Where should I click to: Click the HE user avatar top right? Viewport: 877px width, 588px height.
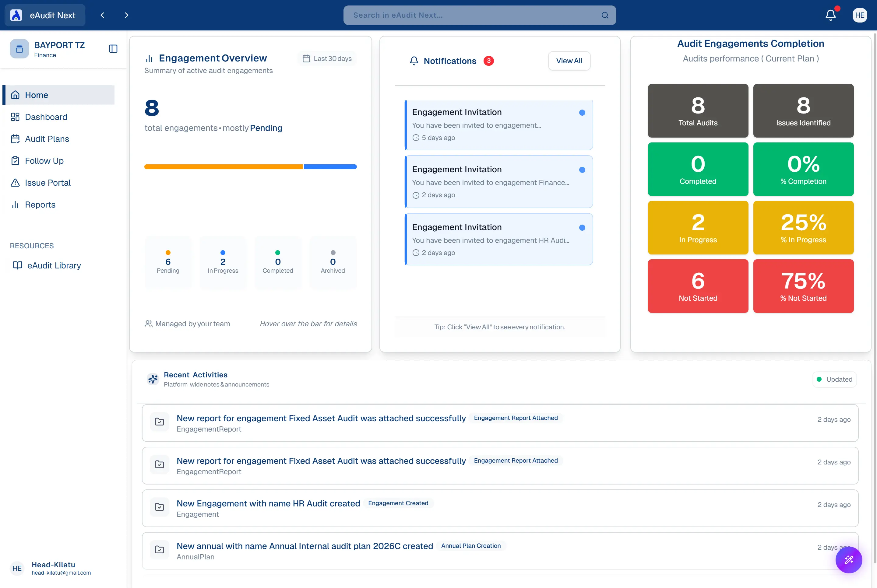tap(859, 15)
